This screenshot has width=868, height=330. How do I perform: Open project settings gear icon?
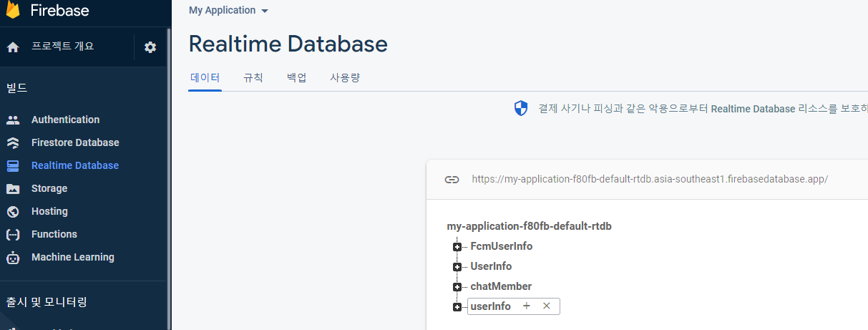pos(150,47)
